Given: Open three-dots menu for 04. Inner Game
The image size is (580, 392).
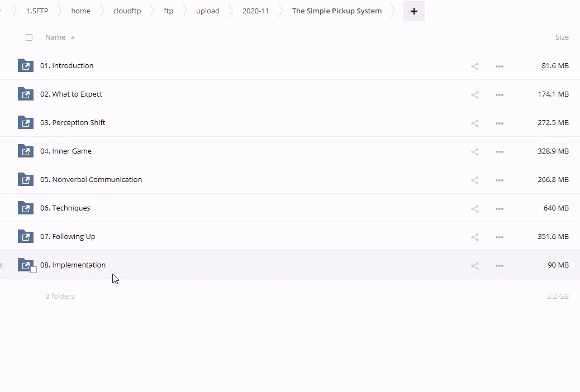Looking at the screenshot, I should [x=499, y=151].
